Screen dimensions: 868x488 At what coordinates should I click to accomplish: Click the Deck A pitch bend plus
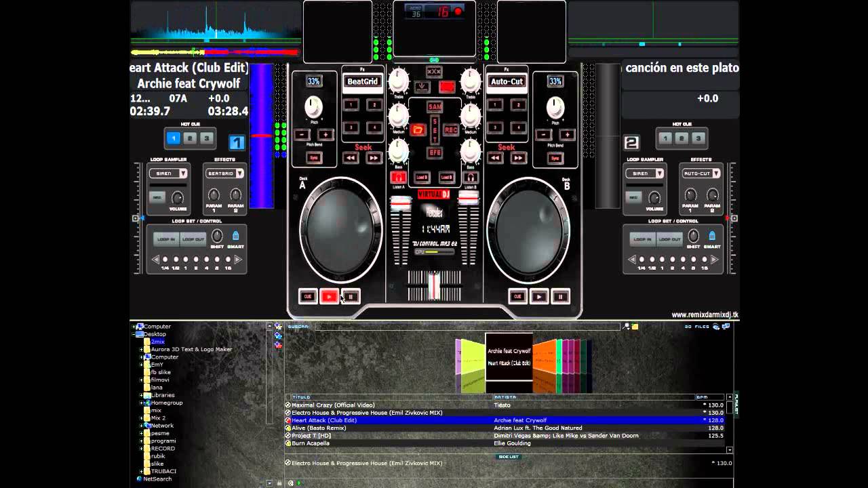click(325, 135)
